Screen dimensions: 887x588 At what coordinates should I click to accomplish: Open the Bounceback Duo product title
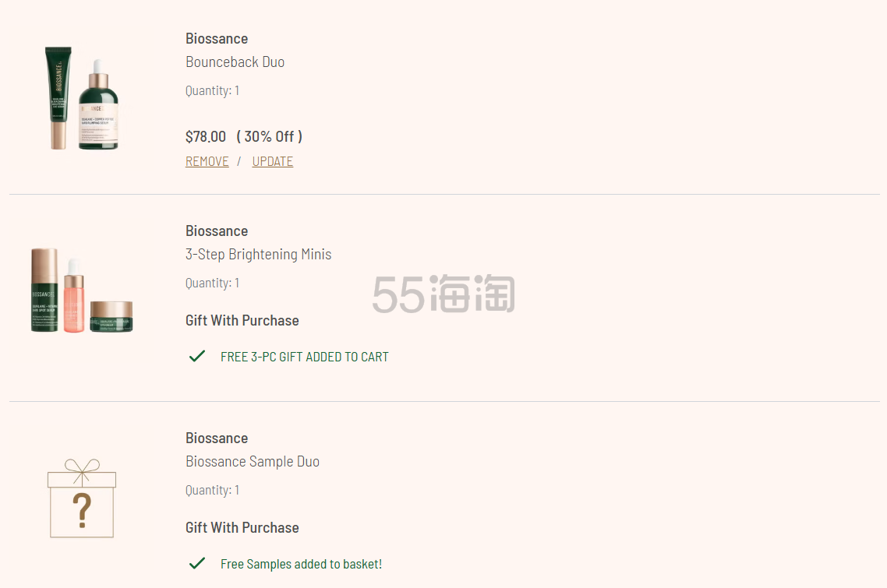(x=235, y=62)
